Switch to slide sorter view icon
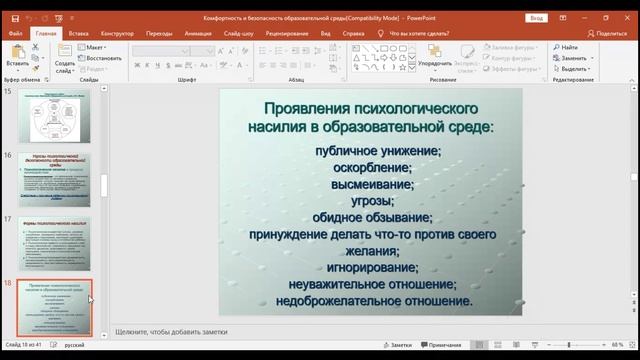The height and width of the screenshot is (360, 640). tap(498, 345)
